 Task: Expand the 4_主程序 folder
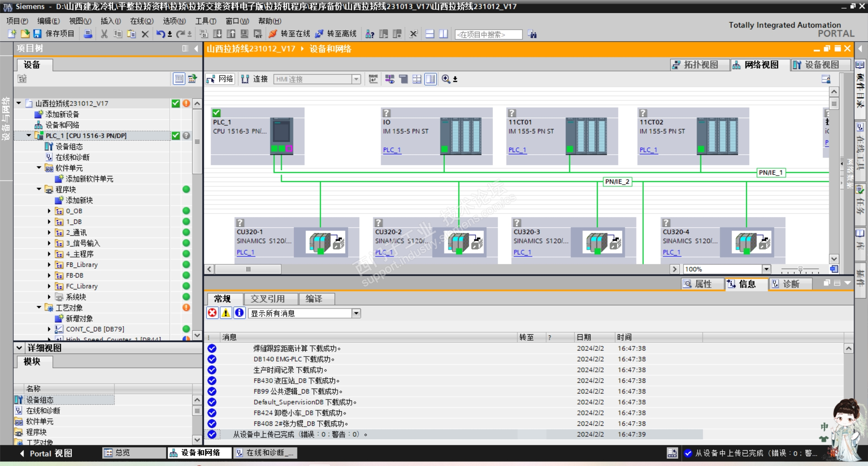click(49, 254)
